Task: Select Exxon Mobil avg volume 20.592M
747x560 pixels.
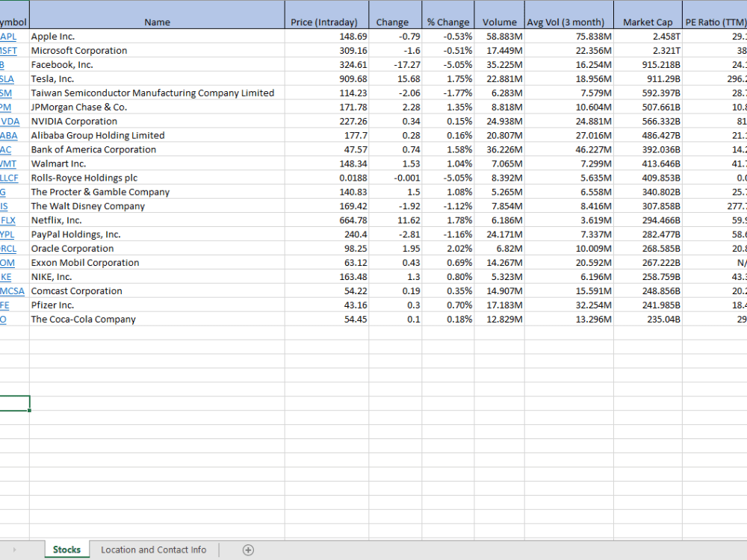Action: pyautogui.click(x=569, y=262)
